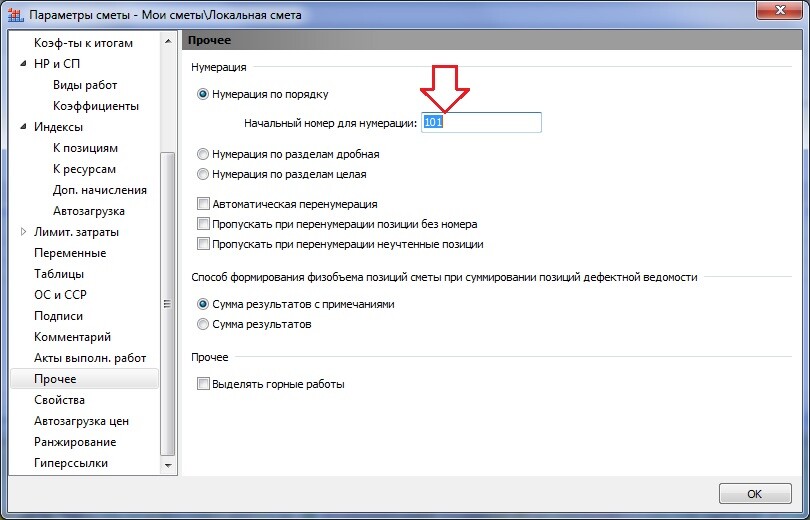Open 'Лимит. затраты' section

[x=76, y=232]
